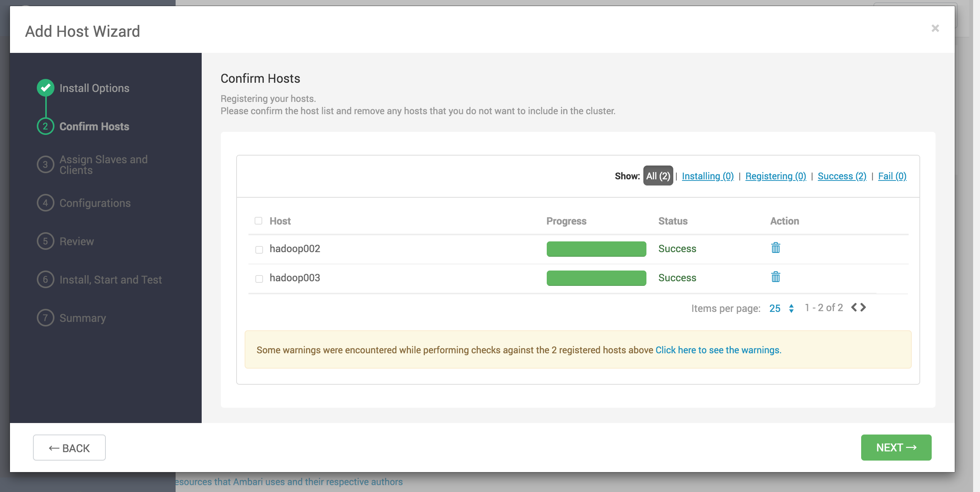Click the green Install Options checkmark
This screenshot has height=492, width=980.
46,88
